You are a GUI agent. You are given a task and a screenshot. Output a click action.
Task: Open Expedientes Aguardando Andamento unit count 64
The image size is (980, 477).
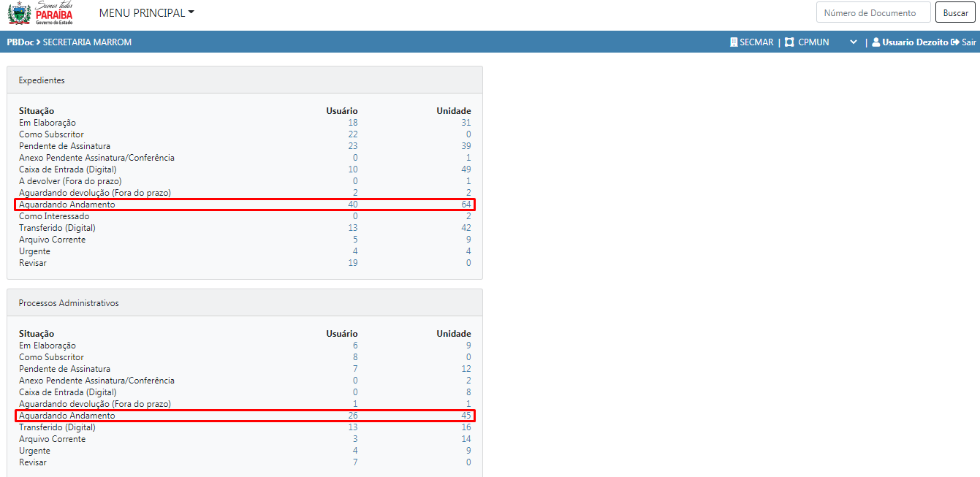click(466, 205)
